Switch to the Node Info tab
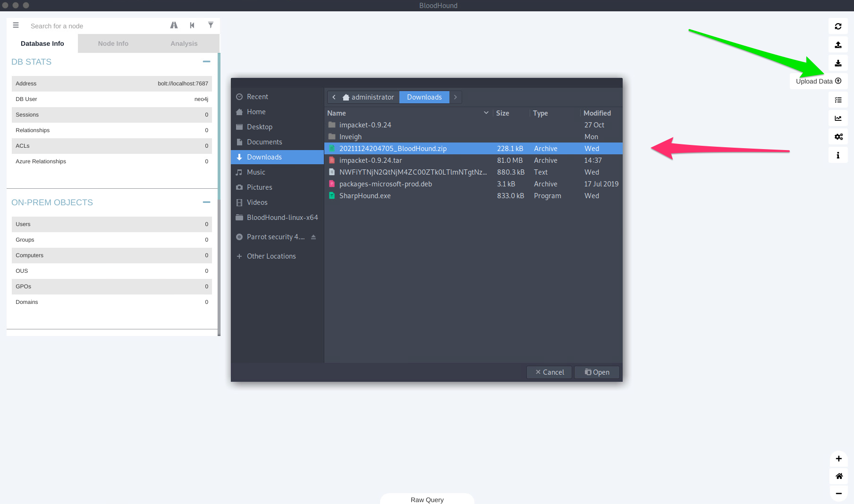 113,43
